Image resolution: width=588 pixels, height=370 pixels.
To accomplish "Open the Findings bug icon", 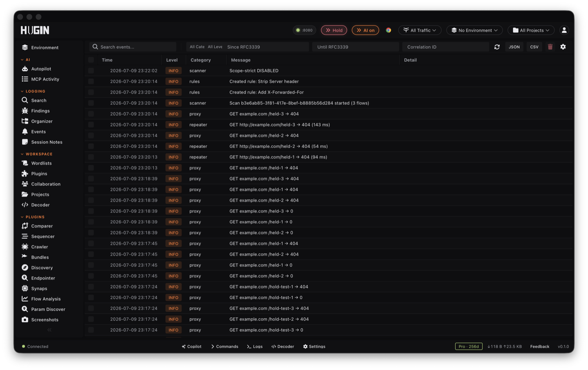I will 25,111.
